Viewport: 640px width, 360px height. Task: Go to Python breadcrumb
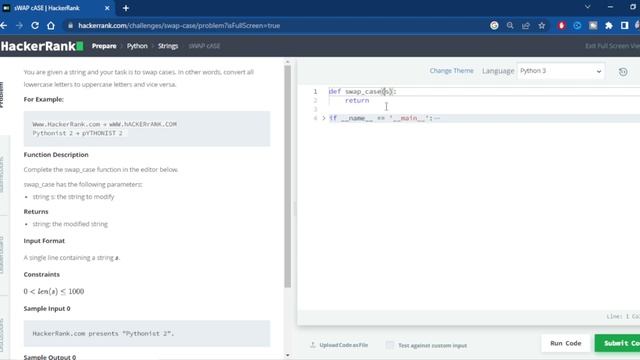(137, 46)
